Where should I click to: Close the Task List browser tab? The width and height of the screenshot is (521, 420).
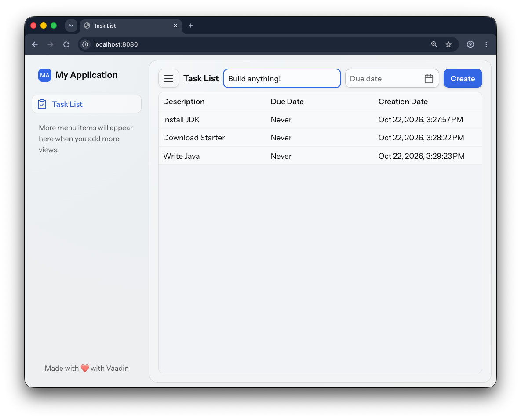point(175,26)
